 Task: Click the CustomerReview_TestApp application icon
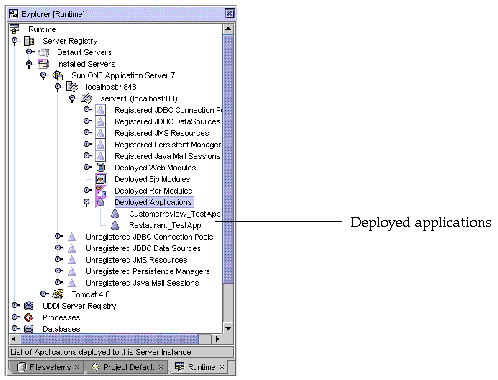[x=115, y=214]
